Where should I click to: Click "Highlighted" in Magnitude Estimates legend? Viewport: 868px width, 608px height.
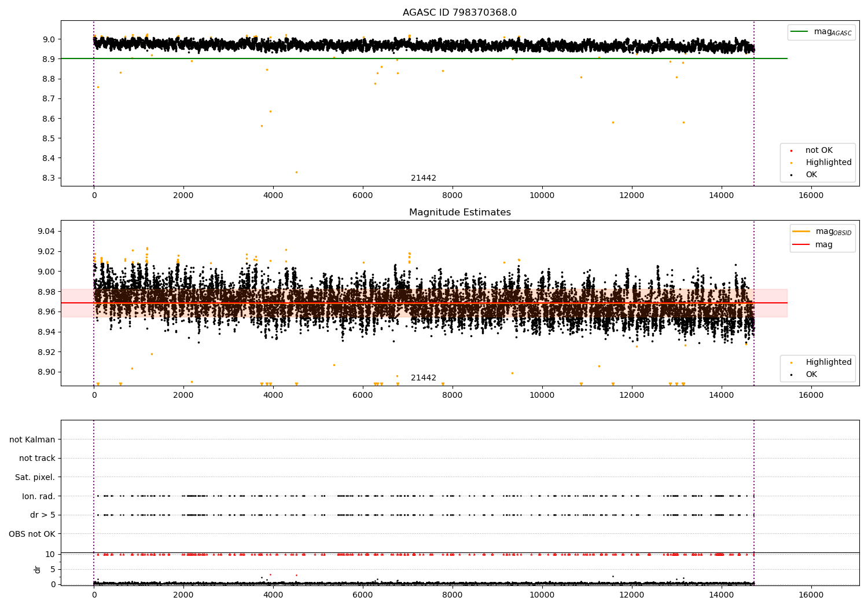tap(829, 362)
